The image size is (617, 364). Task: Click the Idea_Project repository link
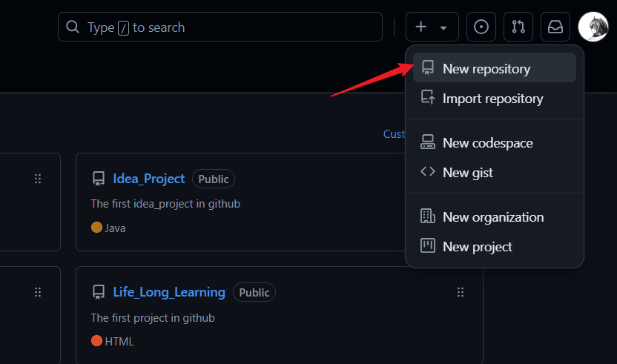coord(149,179)
